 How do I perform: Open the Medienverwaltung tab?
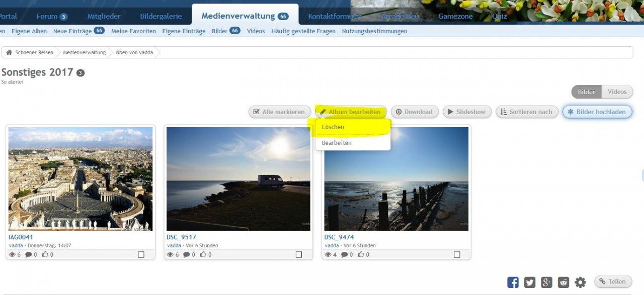pos(245,16)
